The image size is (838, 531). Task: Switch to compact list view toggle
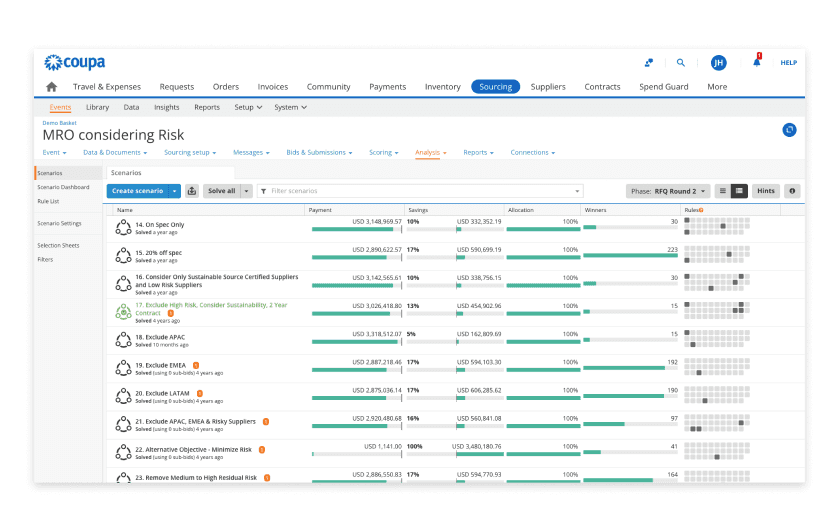click(723, 191)
